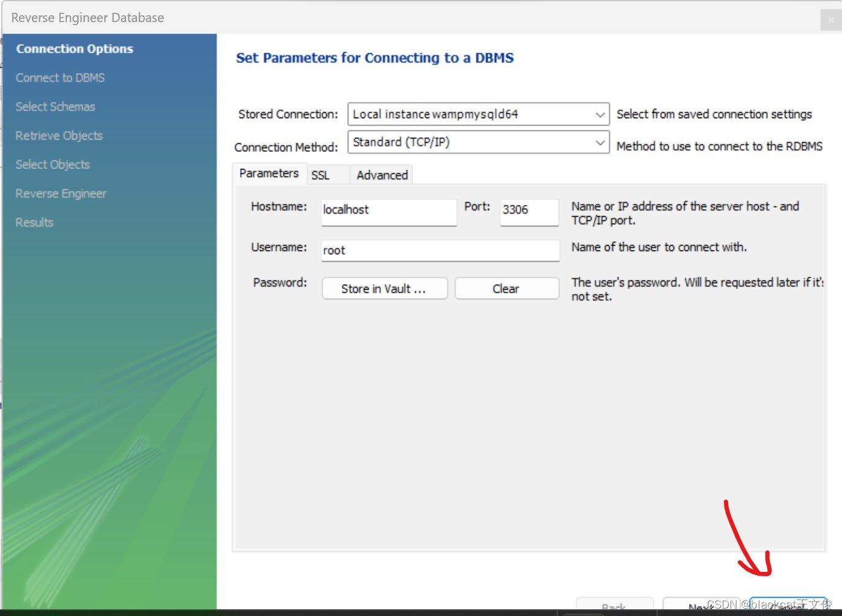Click the Hostname input field

point(389,212)
